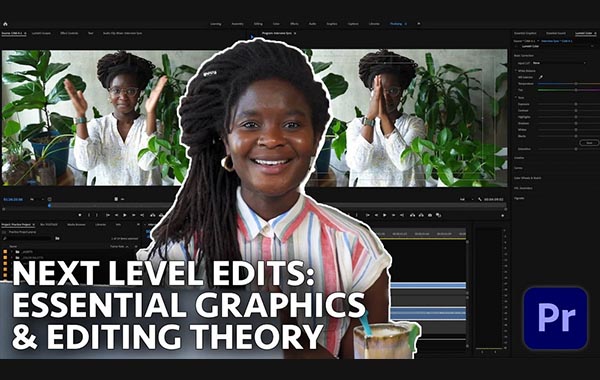Step forward one frame in Source monitor
This screenshot has width=600, height=380.
pyautogui.click(x=133, y=215)
